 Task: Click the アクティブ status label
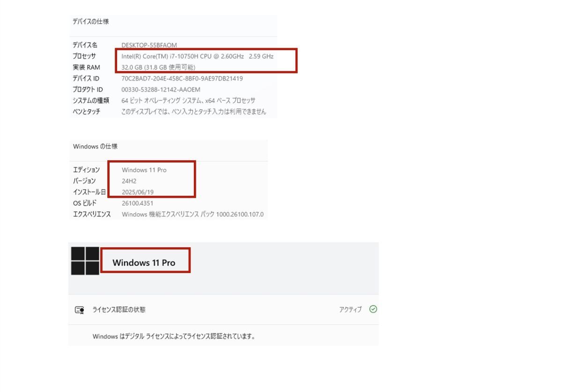click(x=350, y=310)
